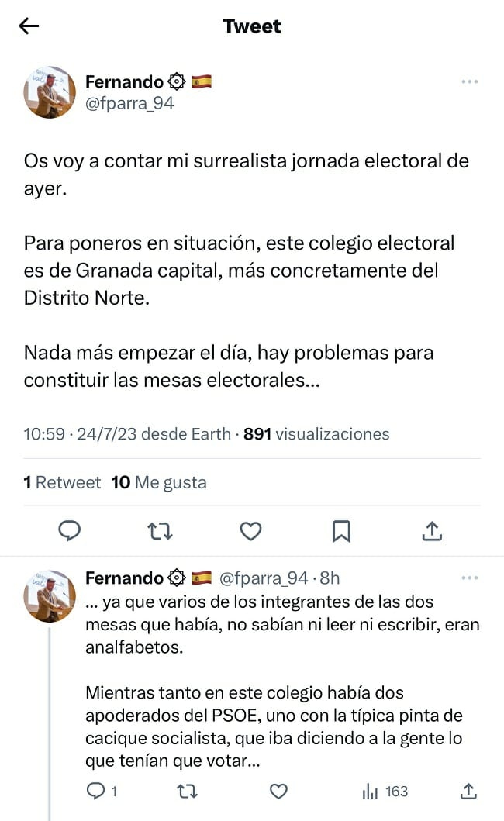Bookmark the main tweet

[341, 530]
